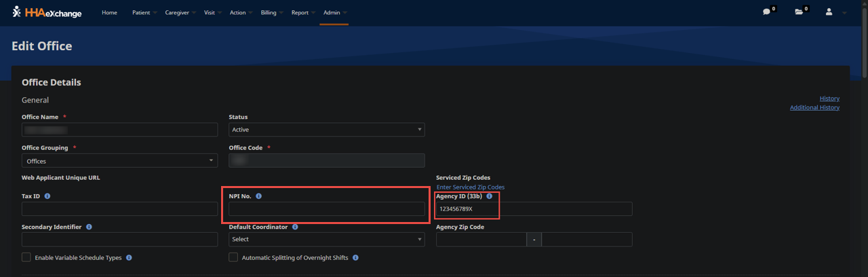
Task: Open the Default Coordinator dropdown
Action: [x=326, y=239]
